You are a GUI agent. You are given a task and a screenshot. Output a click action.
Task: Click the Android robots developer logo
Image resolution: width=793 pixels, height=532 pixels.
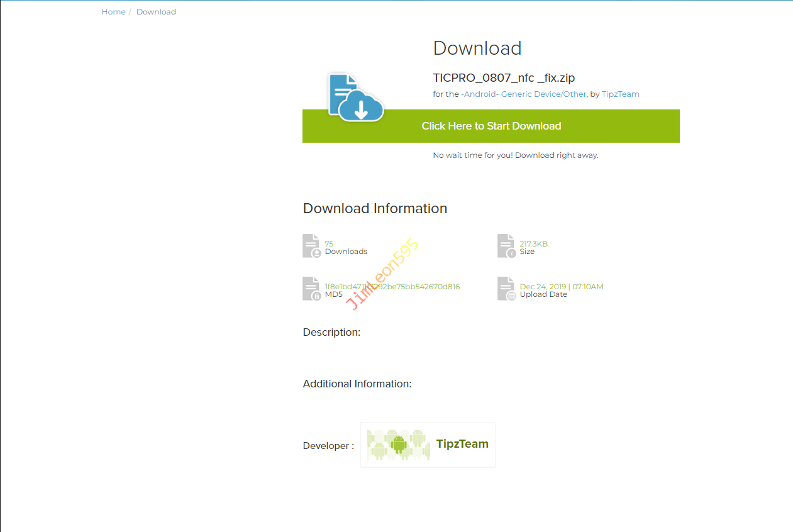pyautogui.click(x=398, y=445)
